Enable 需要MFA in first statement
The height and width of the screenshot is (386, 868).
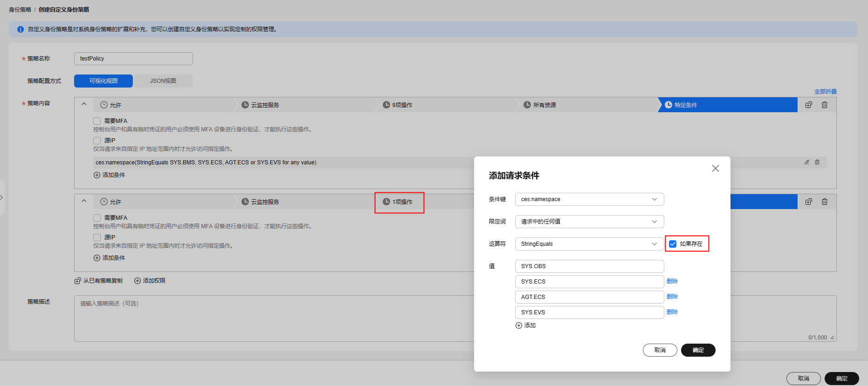tap(97, 121)
